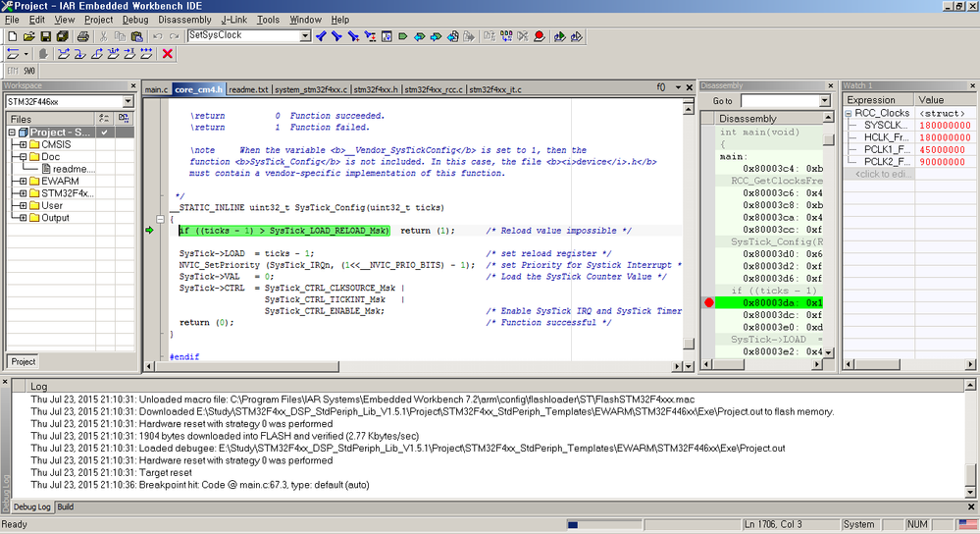Toggle the red breakpoint at 0x80003da
Viewport: 980px width, 534px height.
[x=708, y=302]
